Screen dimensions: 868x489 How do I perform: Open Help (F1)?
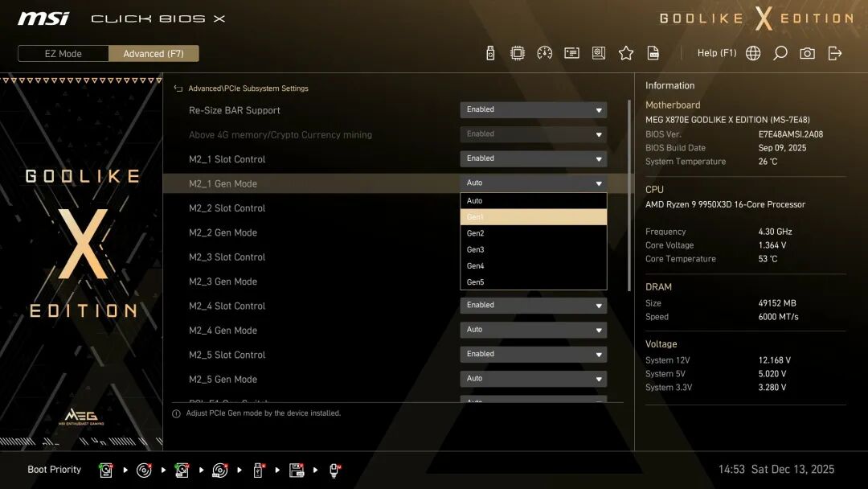click(x=717, y=53)
